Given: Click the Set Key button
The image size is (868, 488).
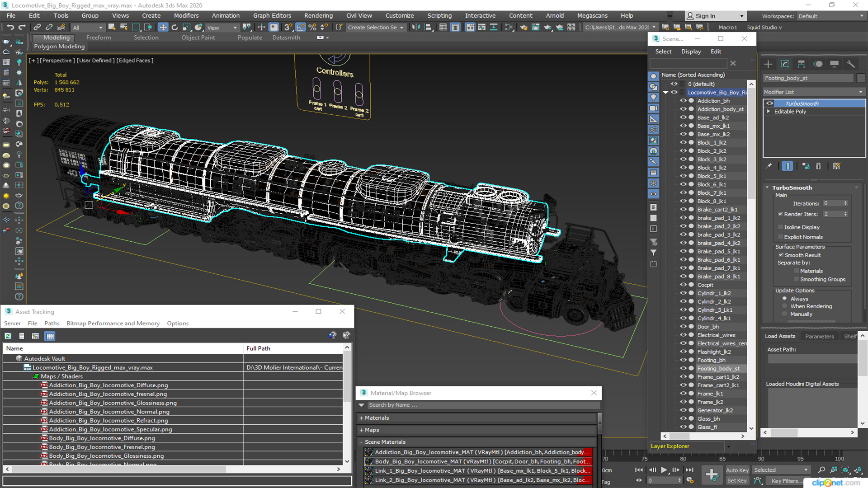Looking at the screenshot, I should (x=737, y=481).
